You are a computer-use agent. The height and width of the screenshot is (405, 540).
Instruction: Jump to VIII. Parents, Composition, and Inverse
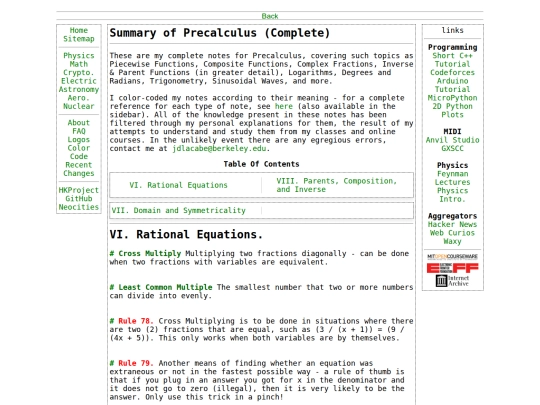click(336, 185)
